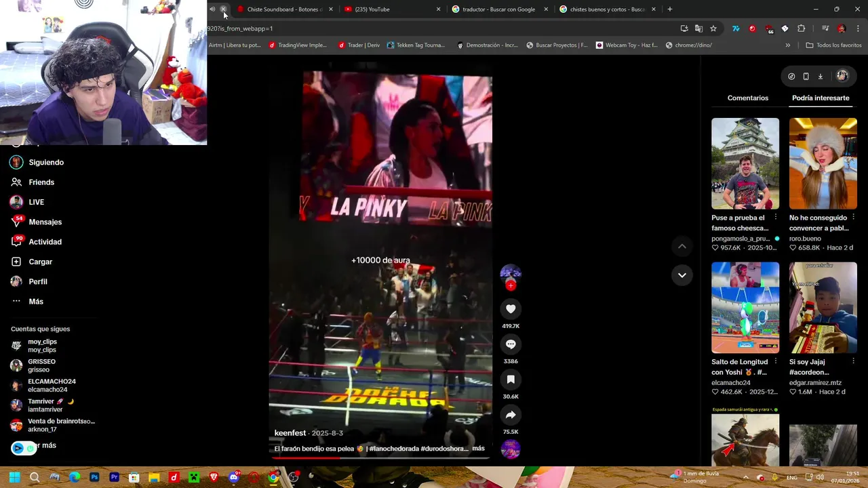
Task: Mute the tab using the speaker icon
Action: point(212,9)
